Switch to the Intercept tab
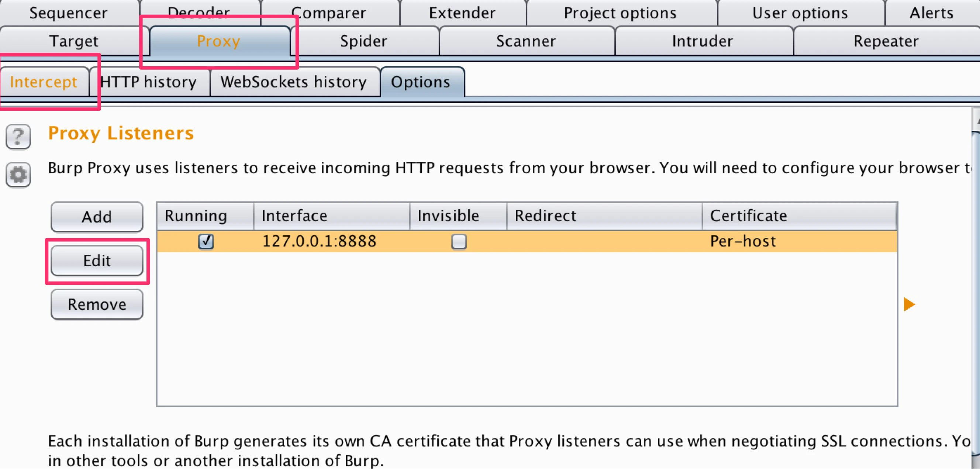 pos(44,82)
